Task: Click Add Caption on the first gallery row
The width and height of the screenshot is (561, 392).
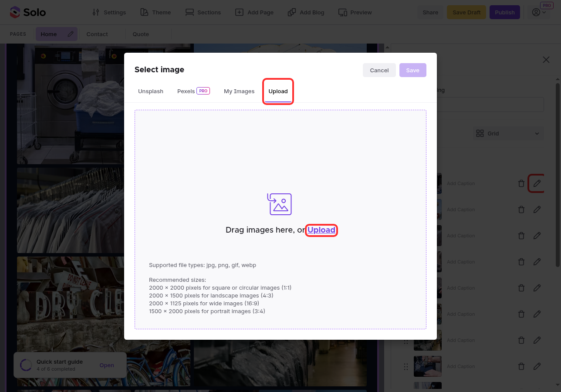Action: point(461,183)
